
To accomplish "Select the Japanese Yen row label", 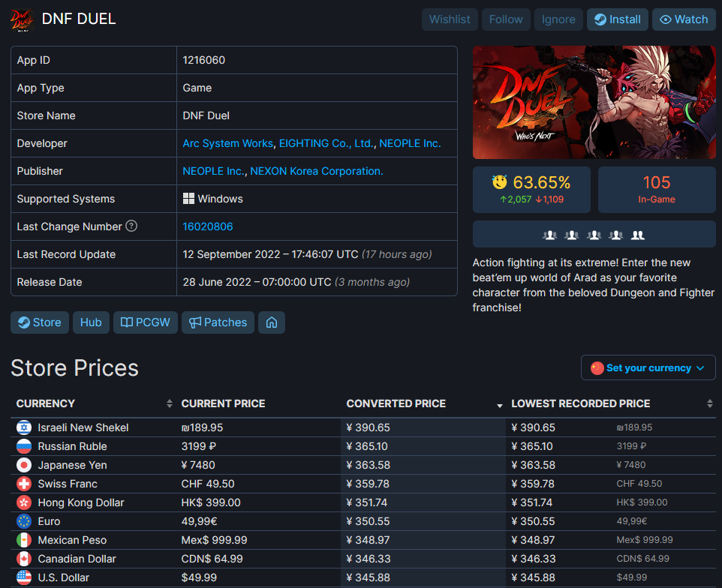I will pos(72,465).
